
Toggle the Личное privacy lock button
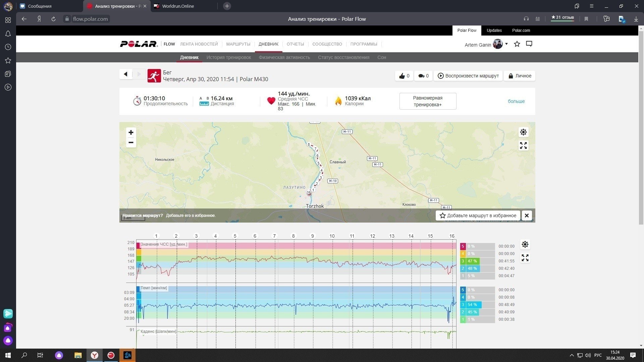pos(520,76)
